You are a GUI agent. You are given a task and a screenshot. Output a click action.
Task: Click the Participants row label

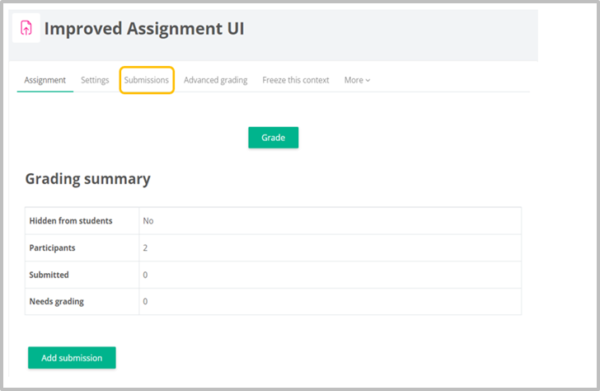point(52,248)
